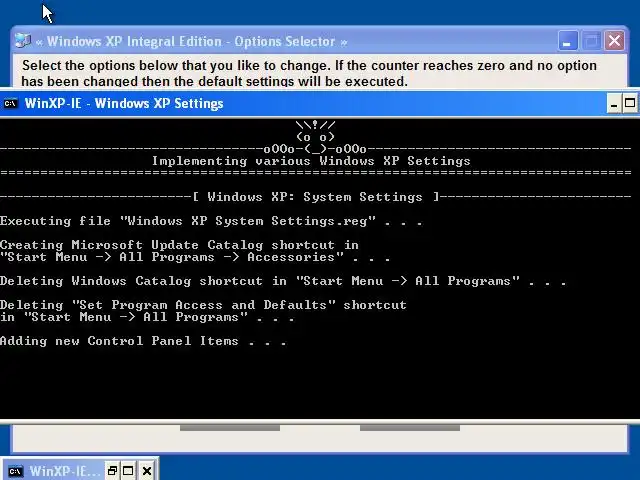Screen dimensions: 640x480
Task: Click the 'Implementing various Windows XP Settings' heading
Action: [x=311, y=161]
